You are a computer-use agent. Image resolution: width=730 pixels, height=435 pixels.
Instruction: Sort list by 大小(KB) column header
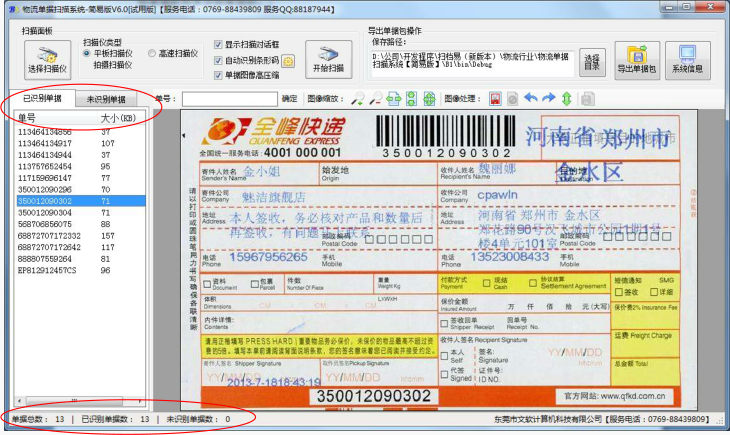click(120, 118)
